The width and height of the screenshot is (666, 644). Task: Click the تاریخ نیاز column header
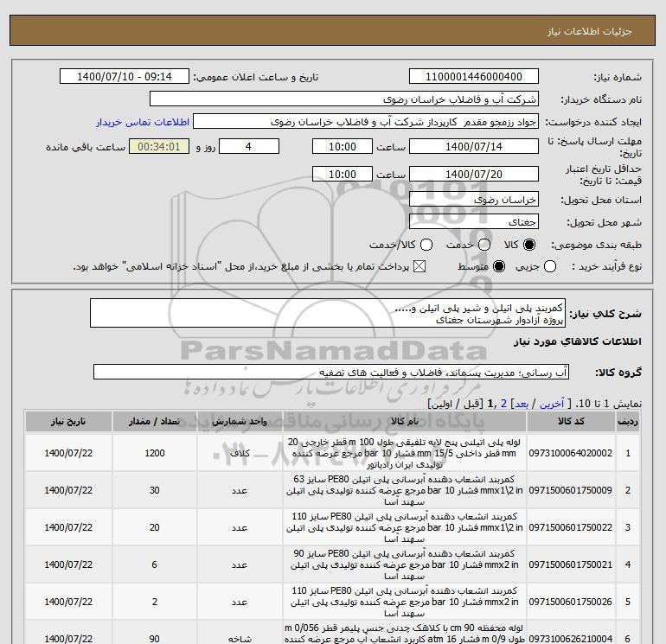click(68, 421)
